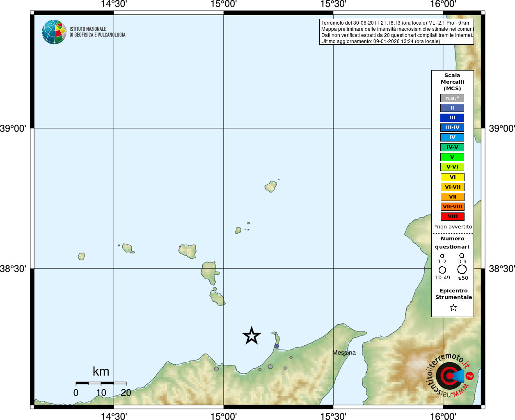Click the 'Terremoto del 30-06-2011' info line
The height and width of the screenshot is (420, 515).
pyautogui.click(x=395, y=23)
